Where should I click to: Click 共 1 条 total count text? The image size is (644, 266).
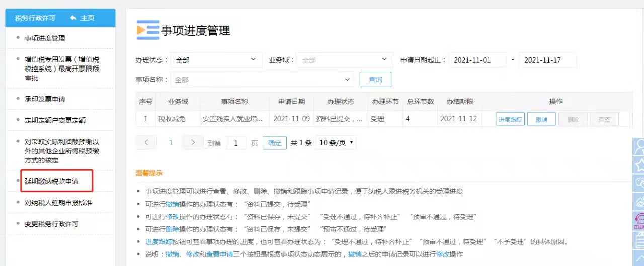click(301, 143)
